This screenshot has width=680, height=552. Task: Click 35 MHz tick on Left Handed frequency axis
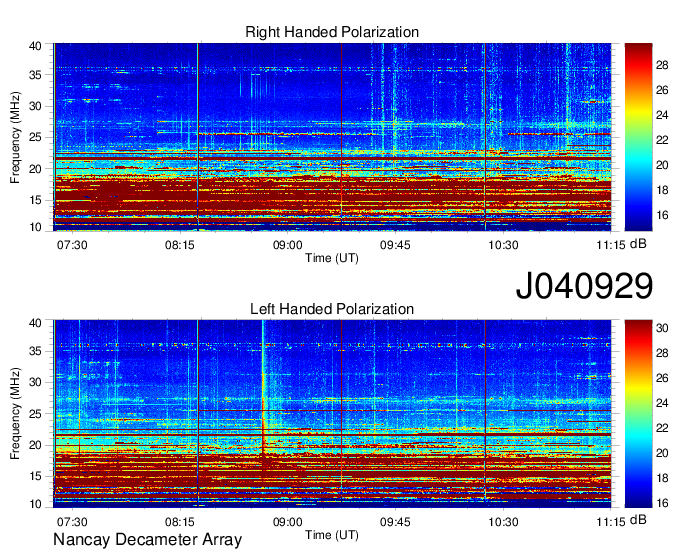35,351
